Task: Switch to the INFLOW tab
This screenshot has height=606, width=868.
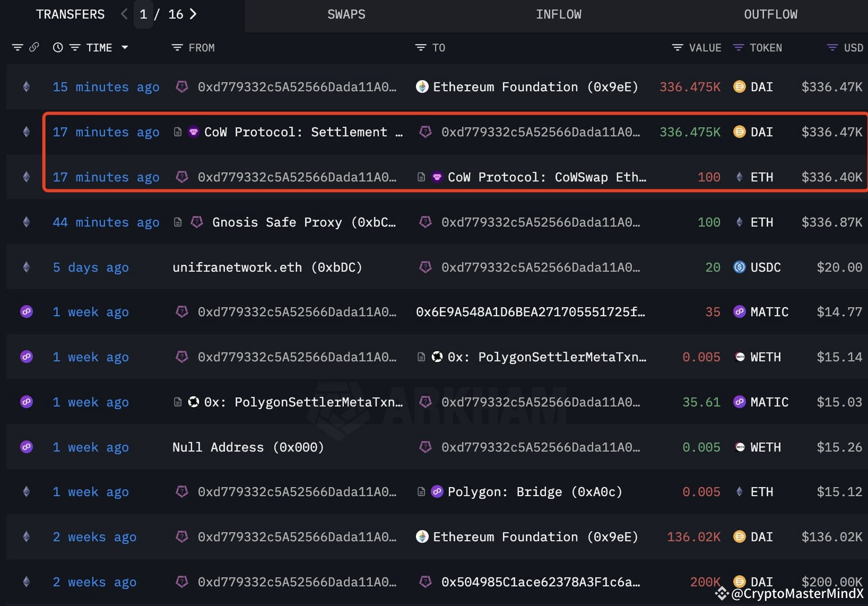Action: tap(559, 15)
